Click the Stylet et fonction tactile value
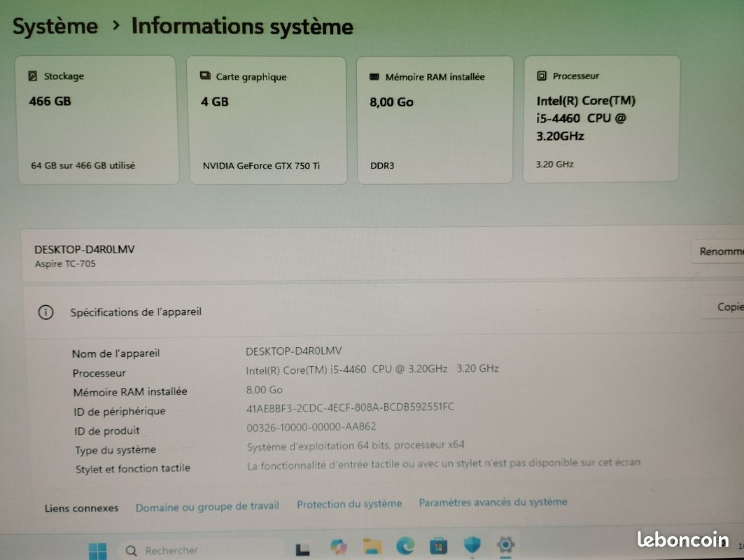Viewport: 744px width, 560px height. click(444, 463)
